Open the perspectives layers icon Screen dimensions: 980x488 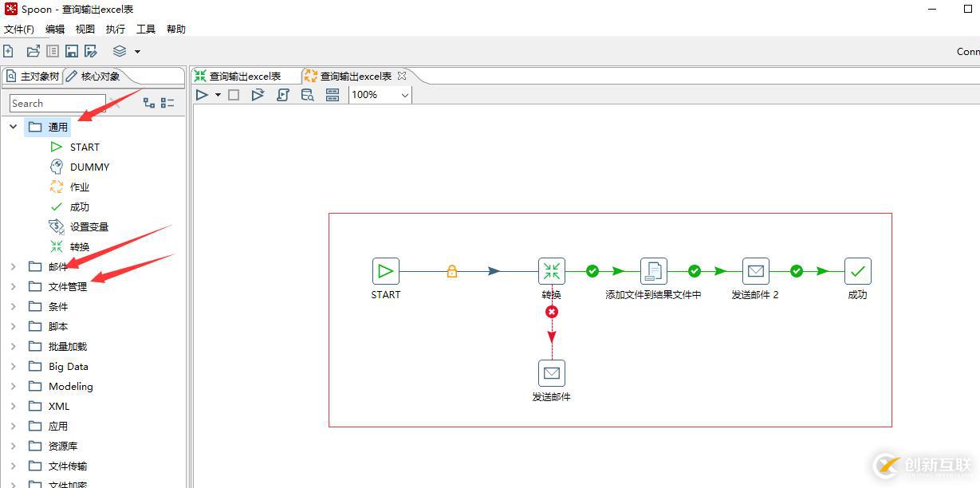120,51
